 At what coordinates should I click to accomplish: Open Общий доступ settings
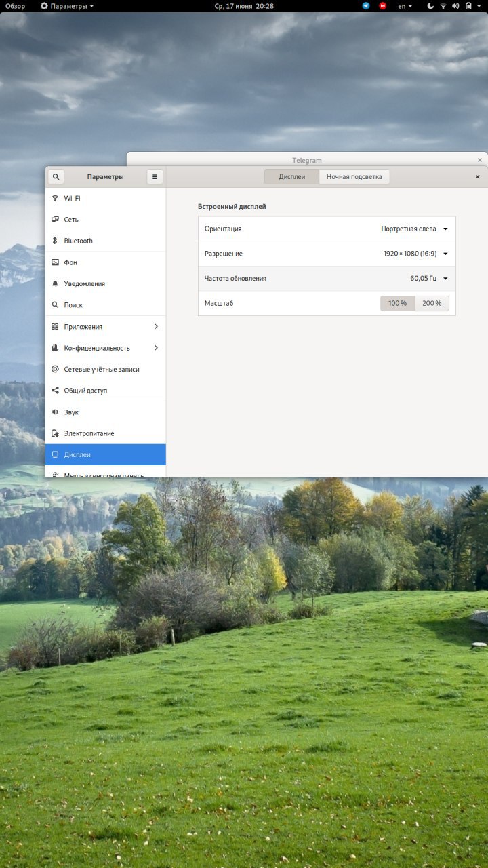pos(105,391)
